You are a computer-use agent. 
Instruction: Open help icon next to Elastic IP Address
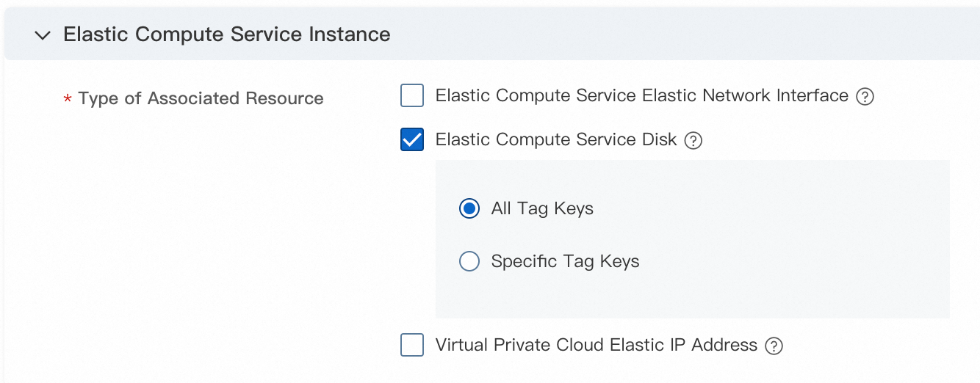coord(774,346)
